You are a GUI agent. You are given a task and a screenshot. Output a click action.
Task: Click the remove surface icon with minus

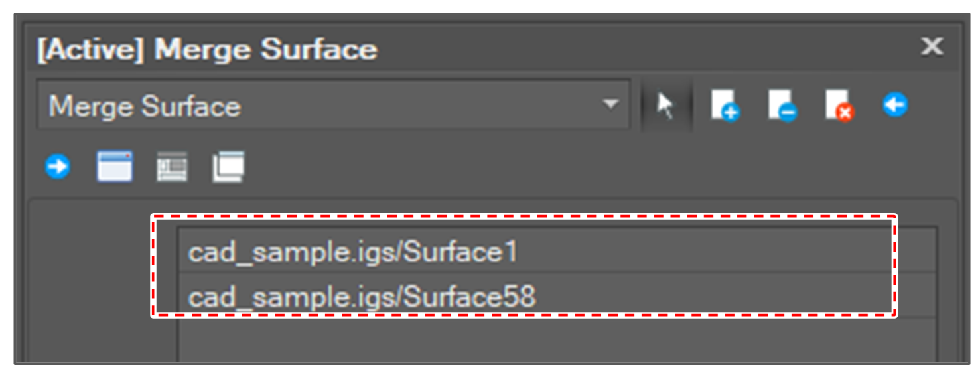[782, 106]
